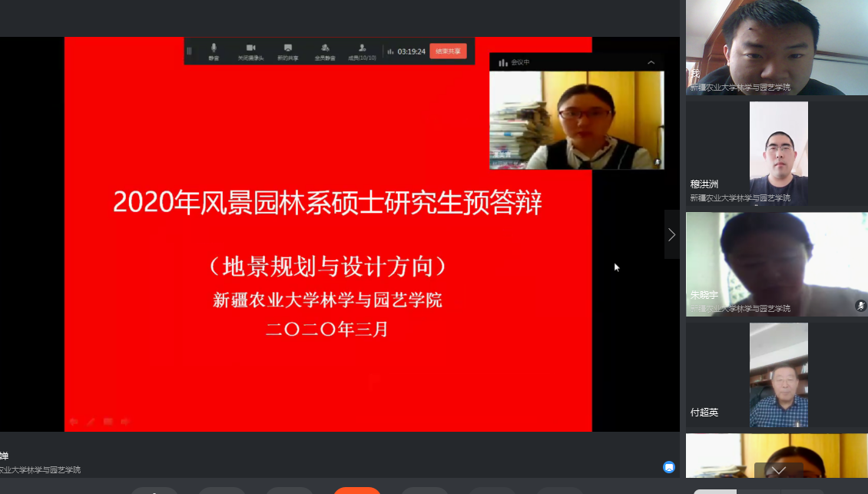Select 朱晓宇's video tile
This screenshot has width=868, height=494.
pyautogui.click(x=777, y=263)
